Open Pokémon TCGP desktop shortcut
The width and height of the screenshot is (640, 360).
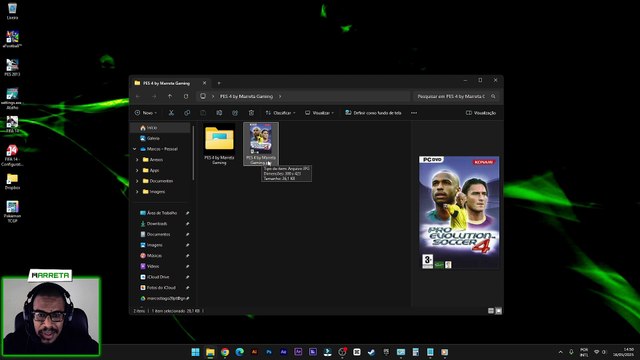click(12, 211)
